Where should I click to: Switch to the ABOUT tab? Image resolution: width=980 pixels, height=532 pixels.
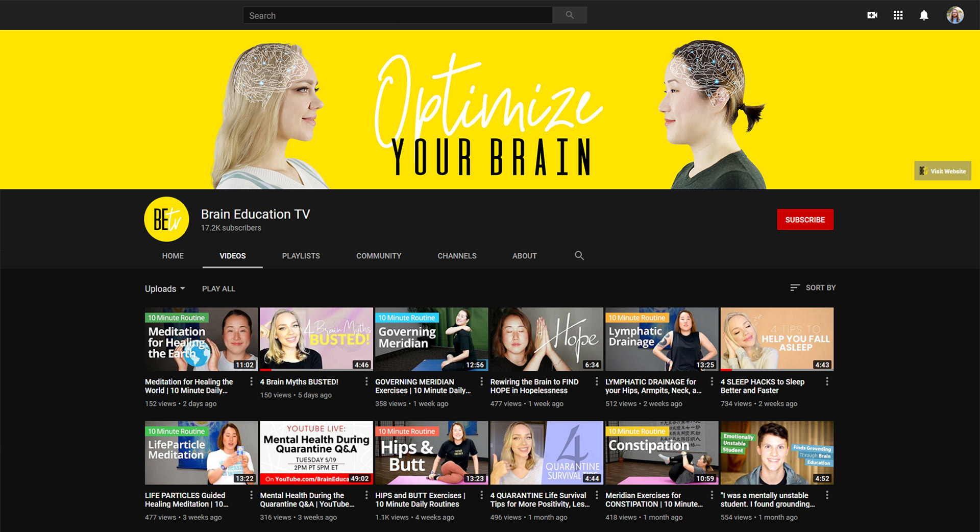524,256
